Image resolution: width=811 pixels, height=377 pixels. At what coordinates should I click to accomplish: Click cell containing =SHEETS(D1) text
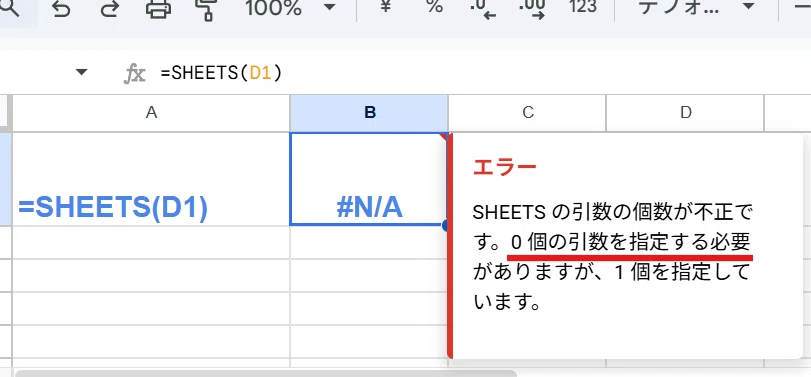click(x=151, y=179)
